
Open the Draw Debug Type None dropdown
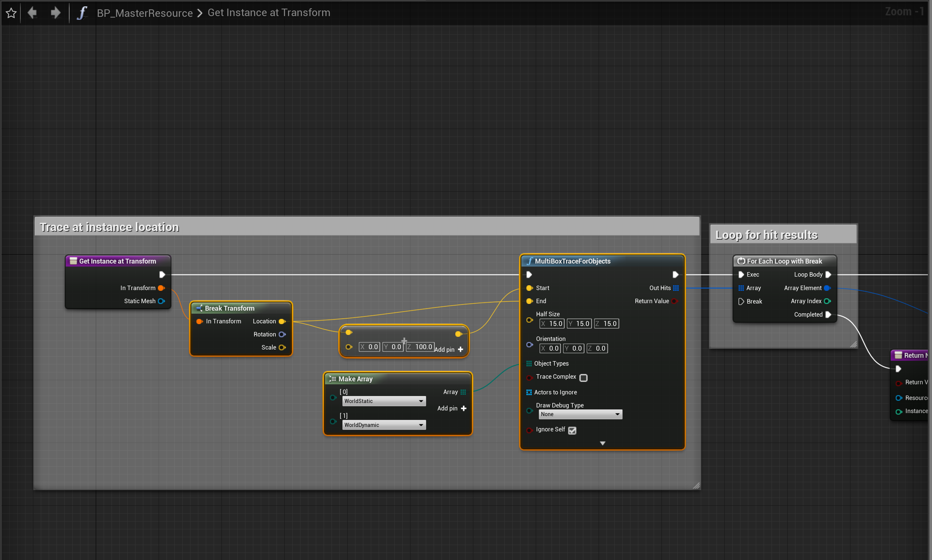580,414
